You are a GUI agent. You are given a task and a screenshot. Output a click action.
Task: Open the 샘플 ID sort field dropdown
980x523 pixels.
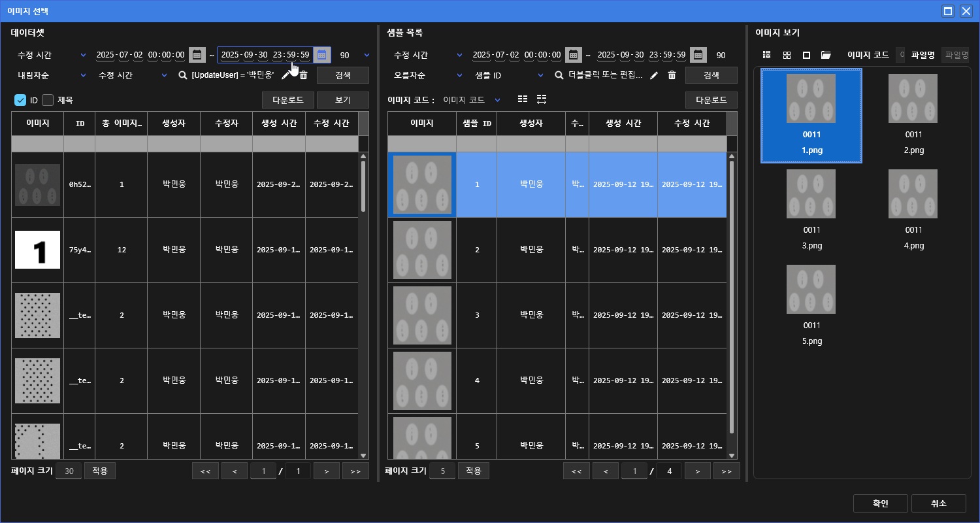pyautogui.click(x=508, y=76)
